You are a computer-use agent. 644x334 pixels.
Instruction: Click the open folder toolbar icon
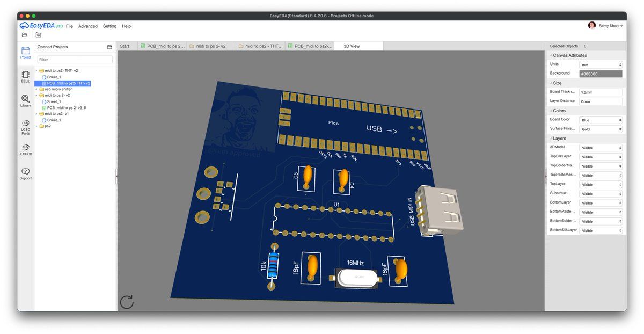tap(24, 35)
